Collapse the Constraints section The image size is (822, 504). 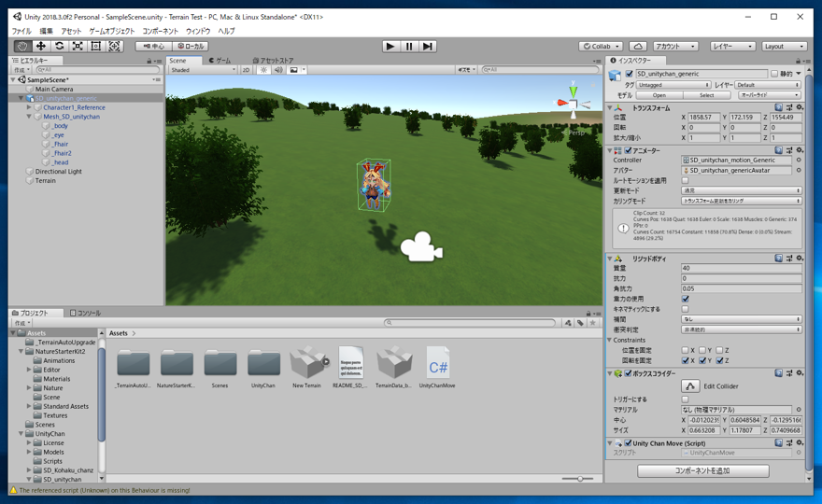pyautogui.click(x=610, y=340)
